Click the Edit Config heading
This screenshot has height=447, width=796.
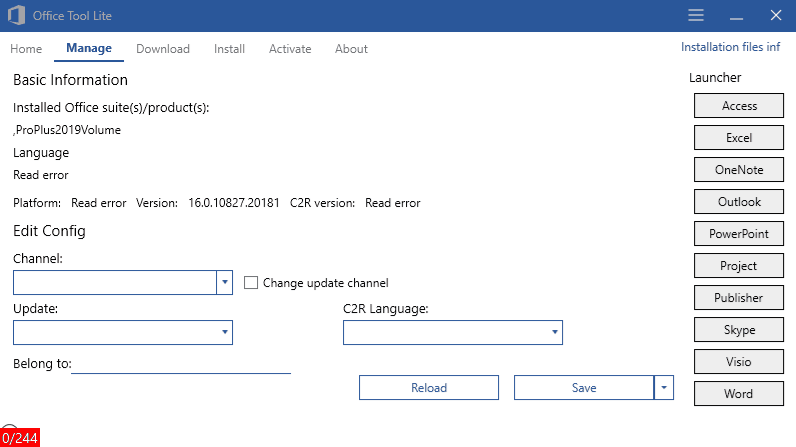pos(49,231)
